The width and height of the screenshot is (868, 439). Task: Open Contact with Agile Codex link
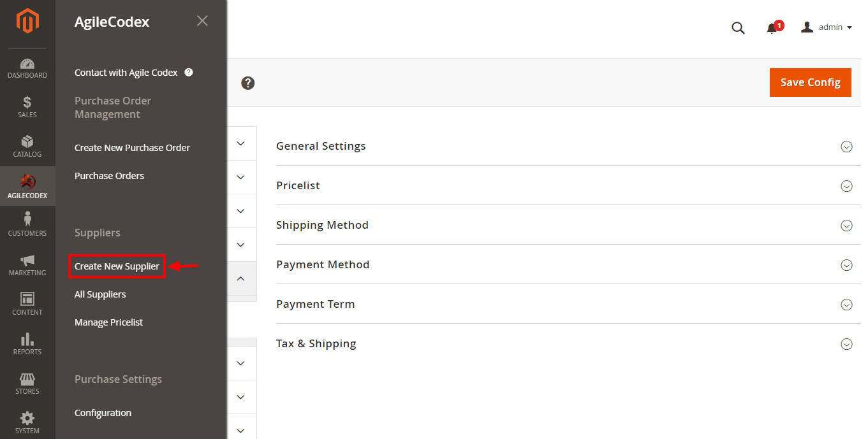point(126,73)
